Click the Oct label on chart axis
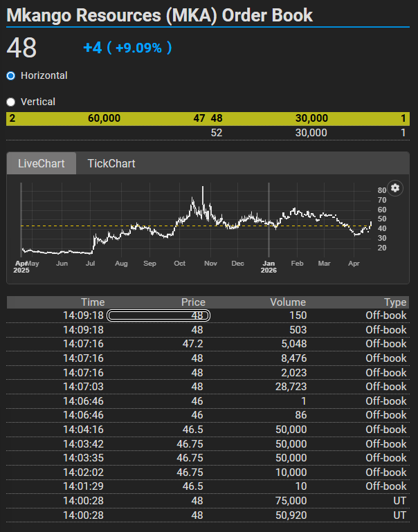Viewport: 418px width, 532px height. tap(179, 264)
